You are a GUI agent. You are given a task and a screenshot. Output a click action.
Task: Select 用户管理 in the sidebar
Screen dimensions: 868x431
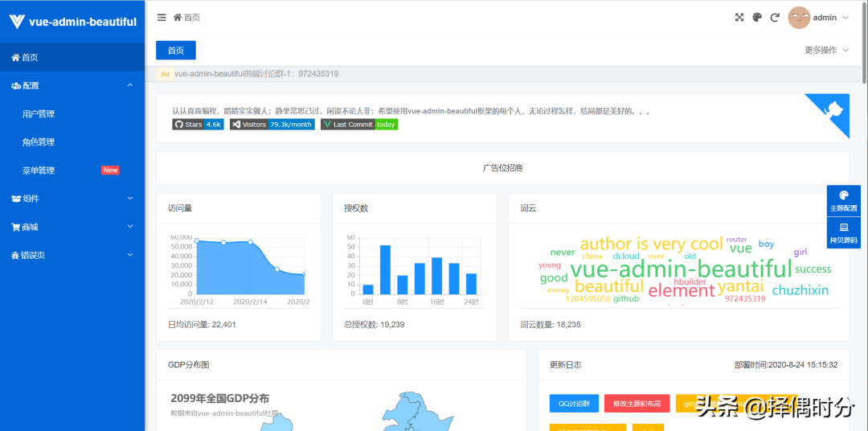[x=39, y=114]
